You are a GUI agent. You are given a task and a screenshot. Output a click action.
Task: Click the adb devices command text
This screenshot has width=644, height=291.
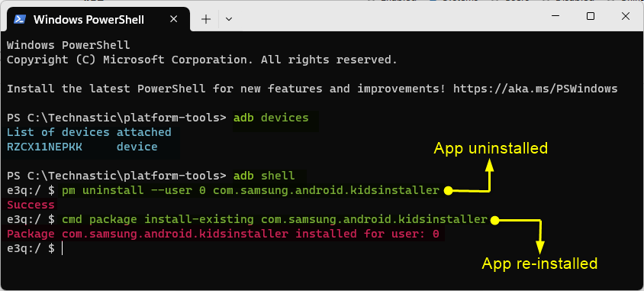271,118
